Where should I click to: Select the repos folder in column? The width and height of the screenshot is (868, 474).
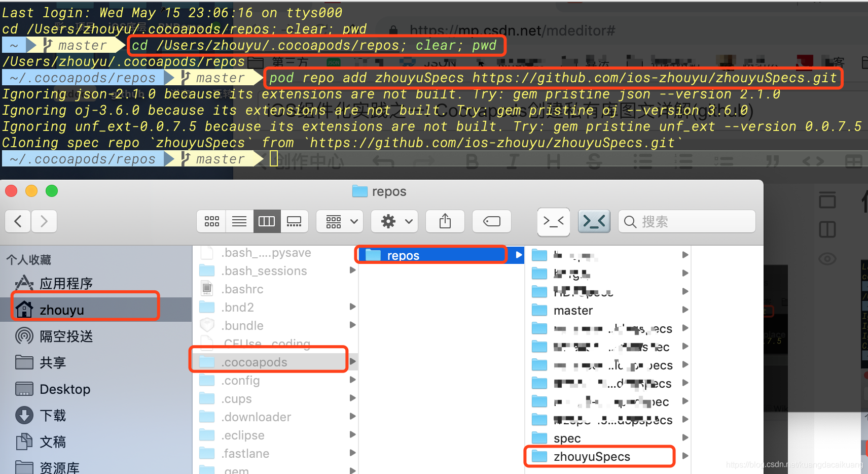pyautogui.click(x=441, y=255)
